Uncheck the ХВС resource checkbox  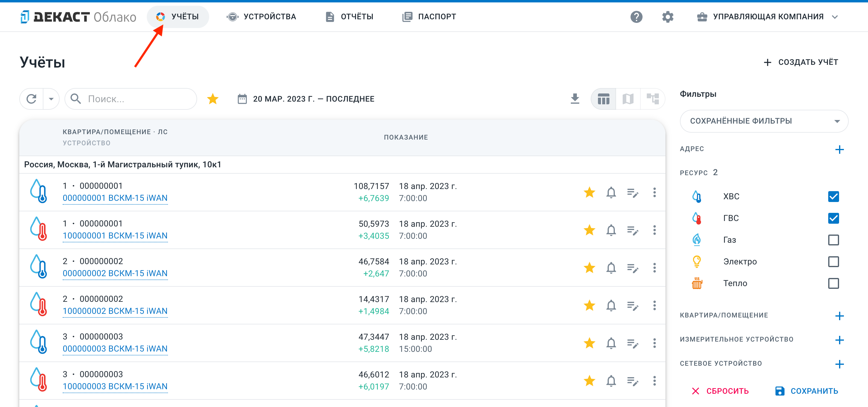point(833,197)
